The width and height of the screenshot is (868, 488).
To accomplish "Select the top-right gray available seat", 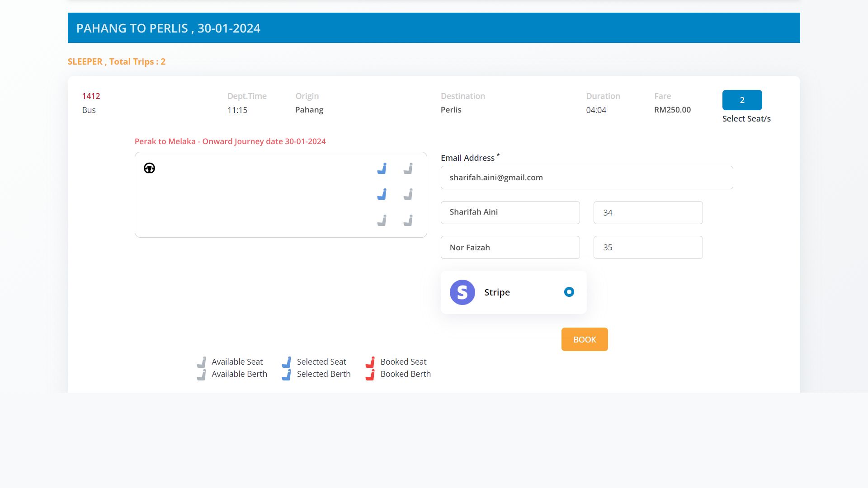I will coord(408,169).
